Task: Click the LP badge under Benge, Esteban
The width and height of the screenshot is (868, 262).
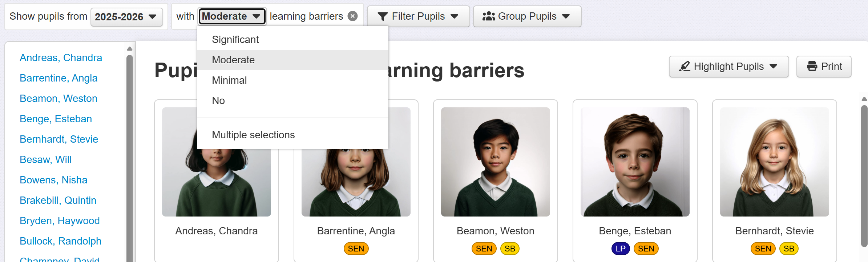Action: [621, 249]
